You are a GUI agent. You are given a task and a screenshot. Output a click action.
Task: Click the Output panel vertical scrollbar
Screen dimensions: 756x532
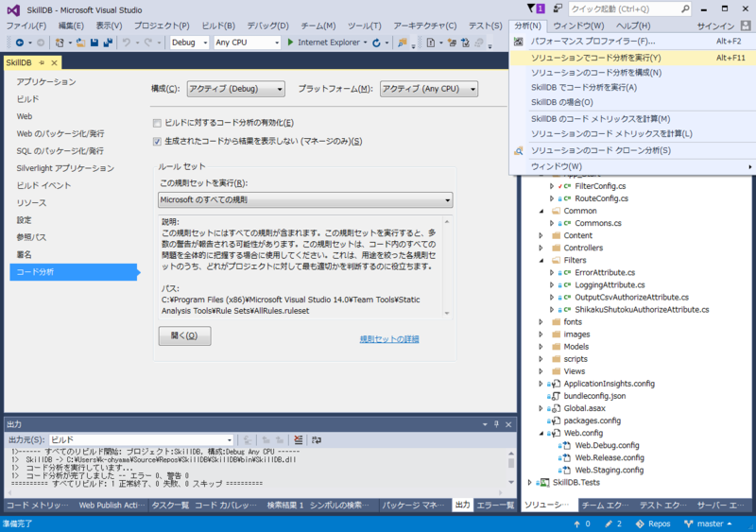pyautogui.click(x=510, y=468)
